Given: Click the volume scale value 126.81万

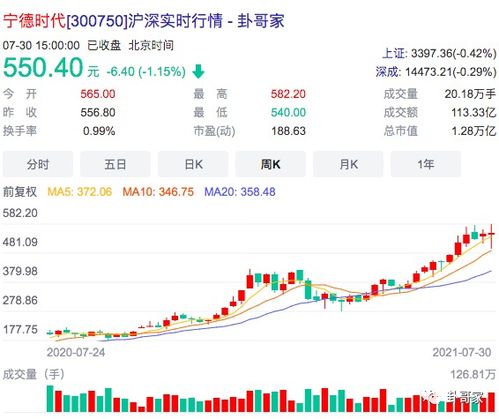Looking at the screenshot, I should point(473,374).
